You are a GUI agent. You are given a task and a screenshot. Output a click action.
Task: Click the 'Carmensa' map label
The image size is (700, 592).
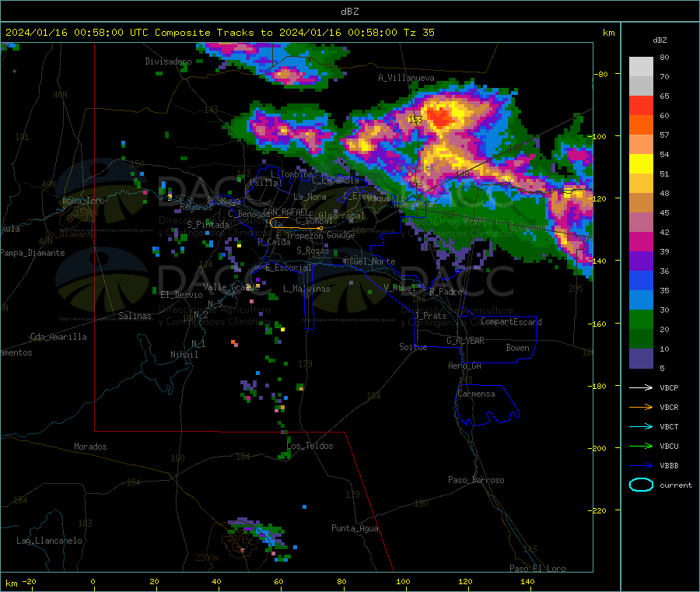pos(476,394)
